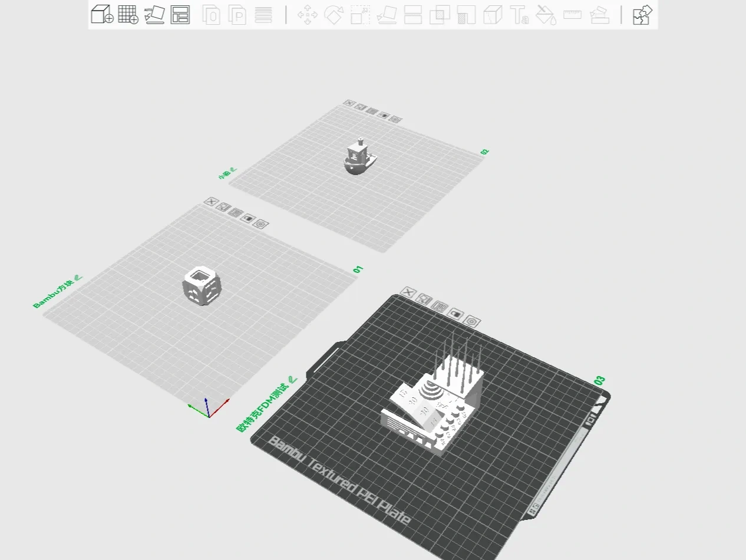The height and width of the screenshot is (560, 746).
Task: Delete plate 03 with its X icon
Action: tap(408, 292)
